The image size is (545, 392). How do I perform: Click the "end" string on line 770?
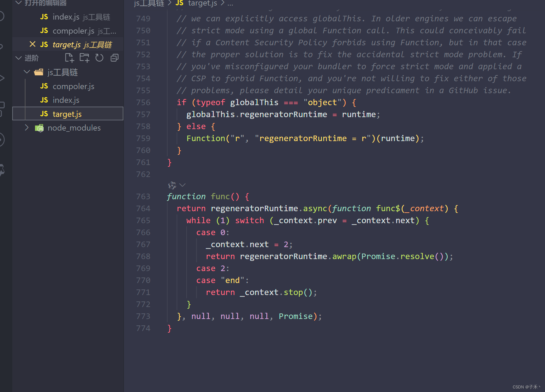(232, 280)
